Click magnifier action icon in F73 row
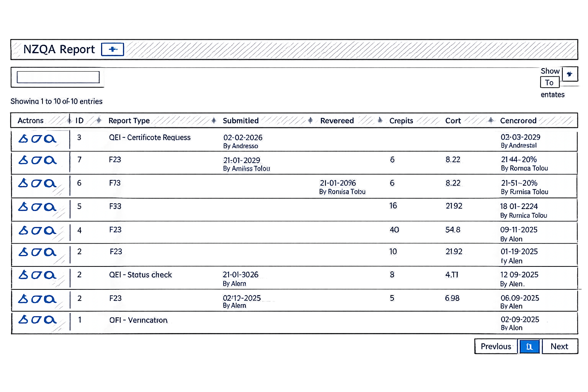The width and height of the screenshot is (588, 392). [x=50, y=183]
